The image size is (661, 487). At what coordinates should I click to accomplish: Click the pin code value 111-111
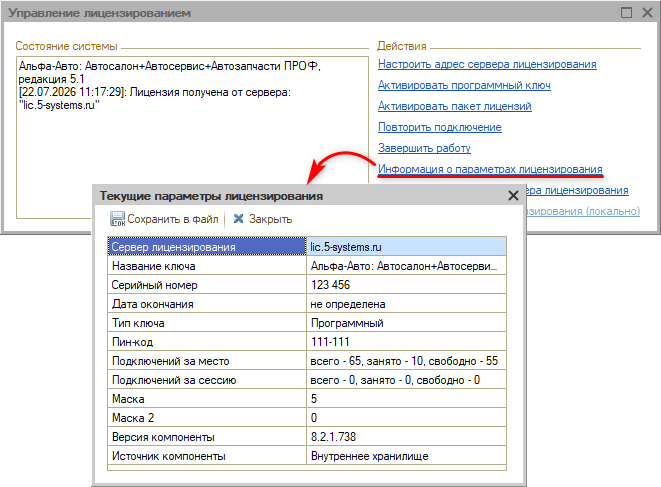(x=406, y=342)
